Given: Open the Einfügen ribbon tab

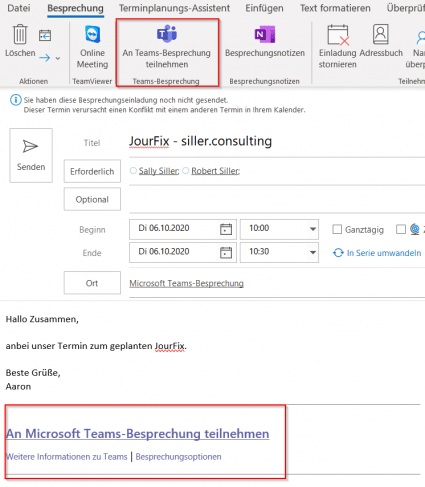Looking at the screenshot, I should (264, 8).
